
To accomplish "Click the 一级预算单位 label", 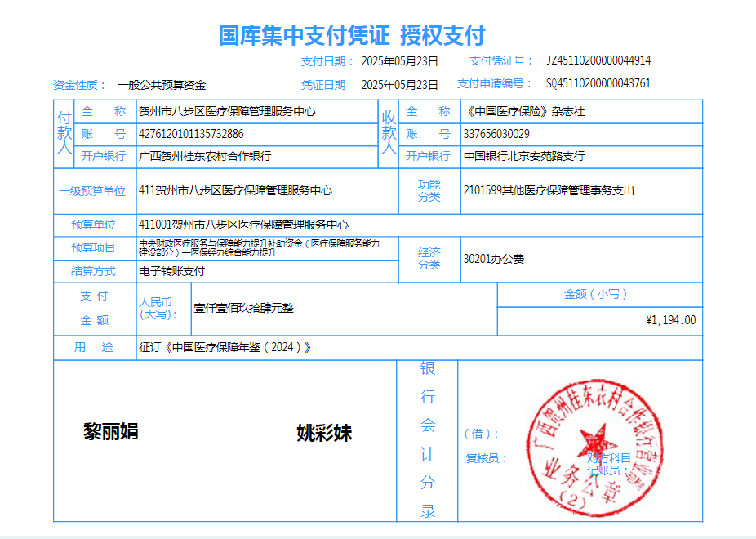I will point(92,191).
